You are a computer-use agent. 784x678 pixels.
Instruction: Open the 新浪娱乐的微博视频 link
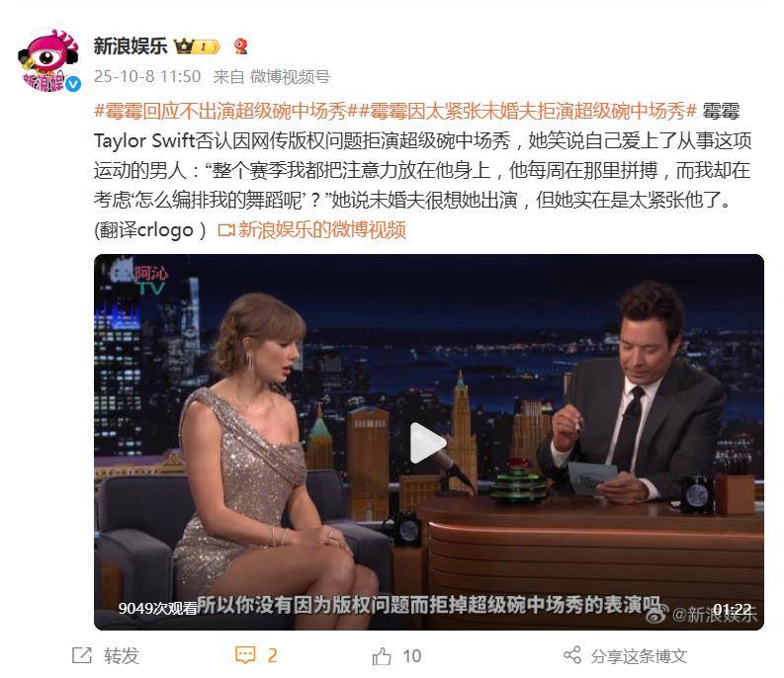(321, 229)
